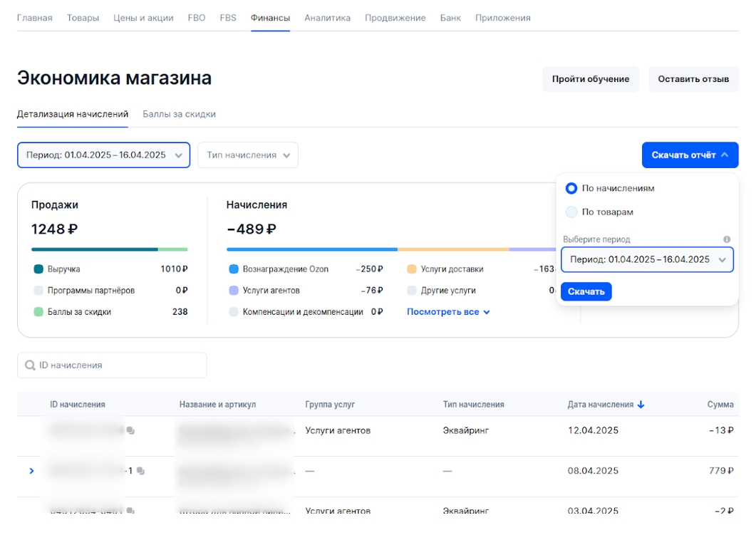
Task: Click the blue Скачать button
Action: (x=586, y=291)
